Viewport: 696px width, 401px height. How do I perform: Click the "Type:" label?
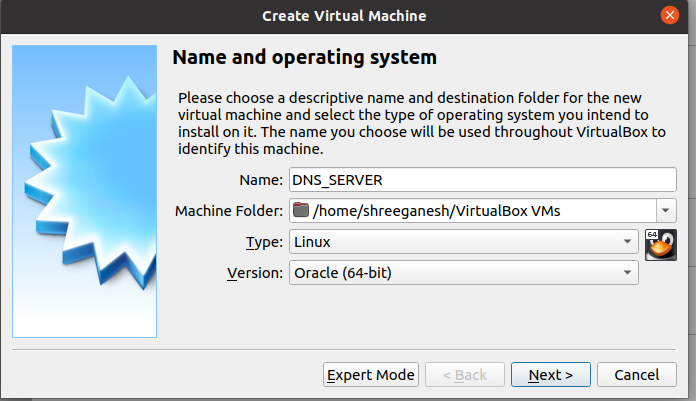click(x=264, y=242)
